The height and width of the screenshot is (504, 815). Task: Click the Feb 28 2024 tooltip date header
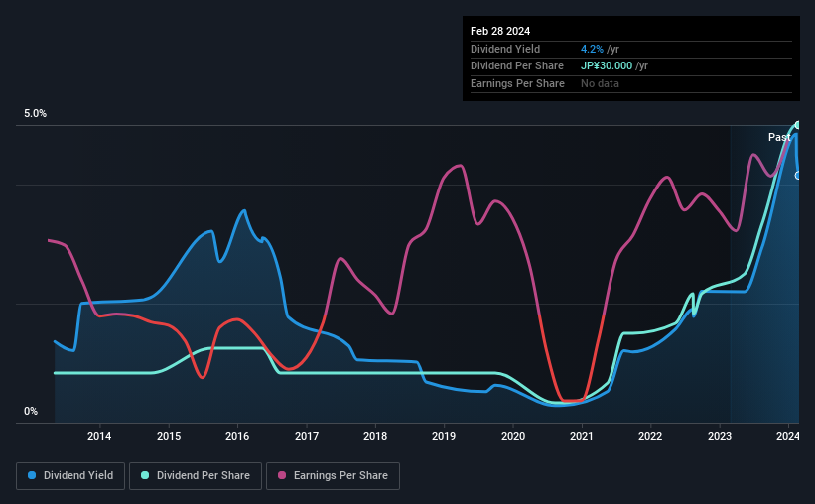tap(500, 31)
